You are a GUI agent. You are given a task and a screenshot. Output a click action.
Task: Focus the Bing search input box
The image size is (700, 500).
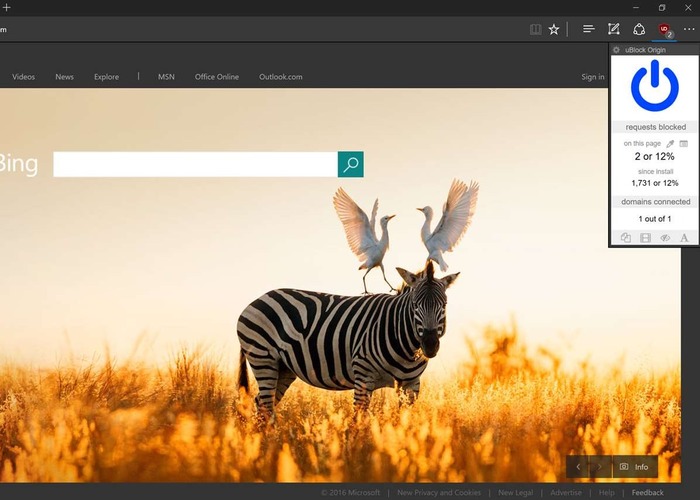[195, 164]
